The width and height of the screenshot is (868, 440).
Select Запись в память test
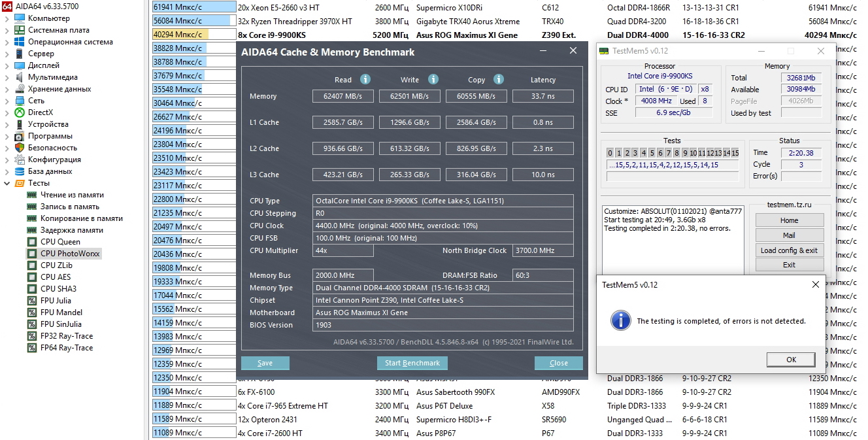pos(70,207)
